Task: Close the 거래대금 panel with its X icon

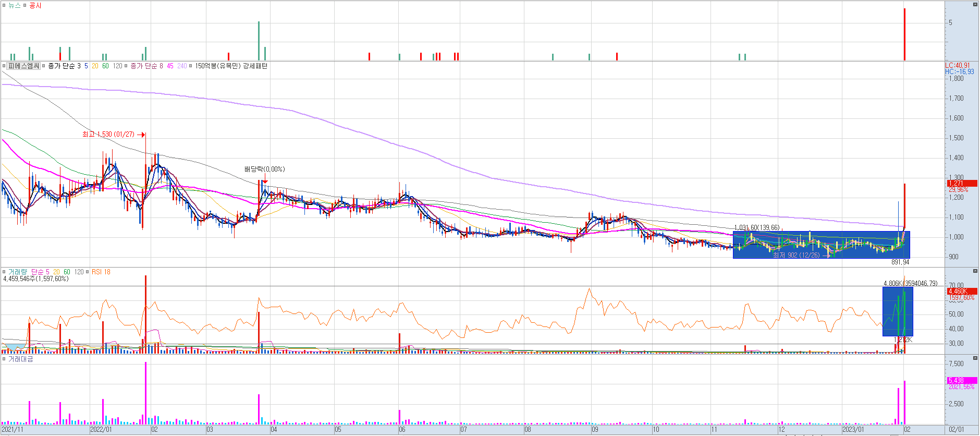Action: [x=975, y=358]
